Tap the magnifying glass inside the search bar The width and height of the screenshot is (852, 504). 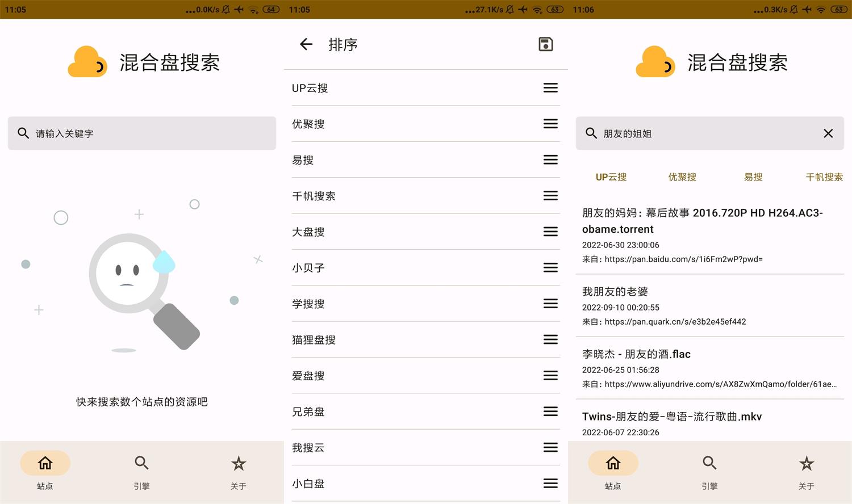tap(23, 133)
